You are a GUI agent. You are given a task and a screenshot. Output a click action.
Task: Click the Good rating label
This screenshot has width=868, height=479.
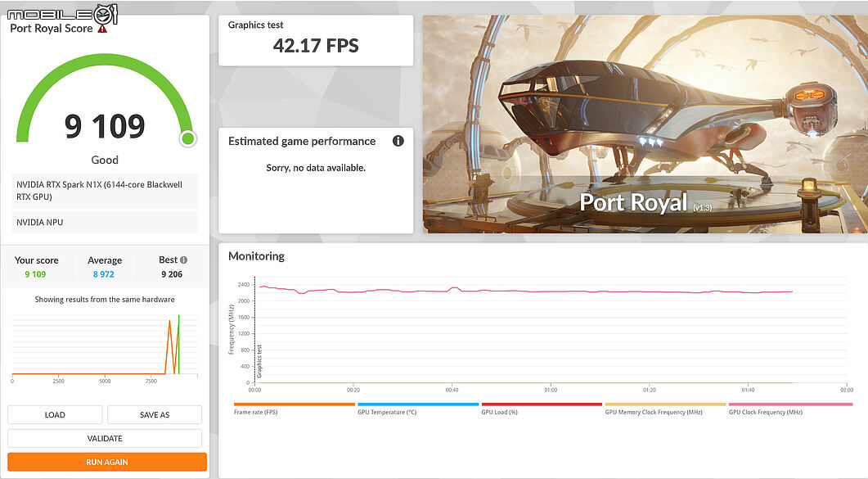click(105, 160)
